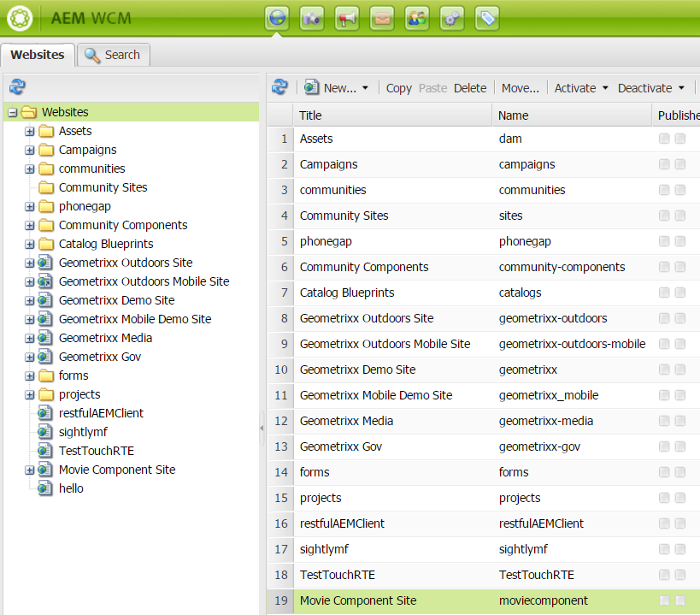Screen dimensions: 700x615
Task: Open the Users people icon in header
Action: point(417,18)
